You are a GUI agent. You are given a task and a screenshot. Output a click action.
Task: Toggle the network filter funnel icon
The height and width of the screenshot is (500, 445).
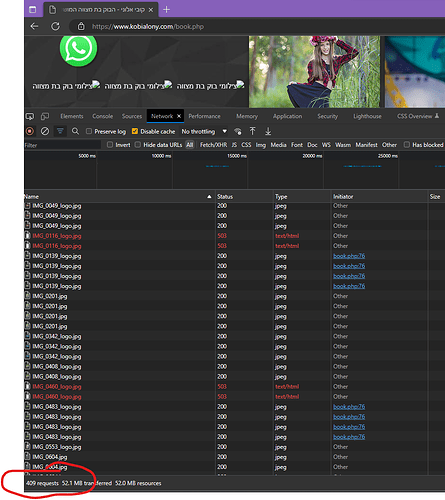pos(60,131)
